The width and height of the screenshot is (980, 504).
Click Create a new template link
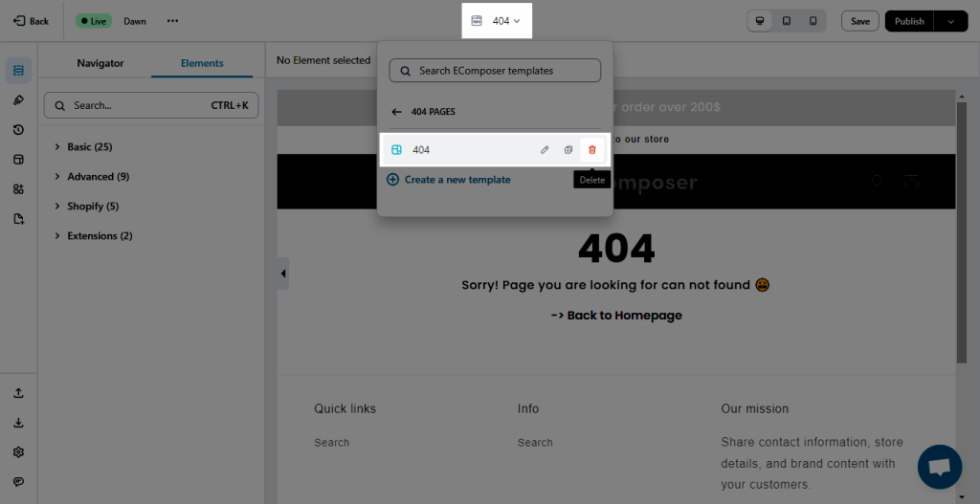(449, 180)
